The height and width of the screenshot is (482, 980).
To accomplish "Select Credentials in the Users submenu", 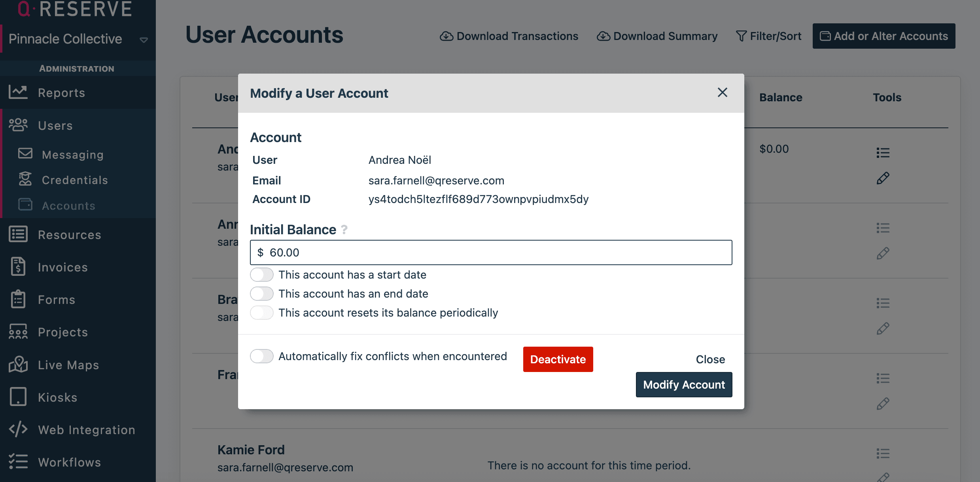I will pos(75,180).
